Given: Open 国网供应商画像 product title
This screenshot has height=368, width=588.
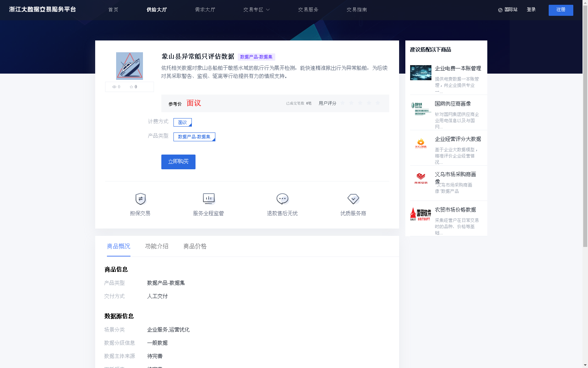Looking at the screenshot, I should click(x=453, y=104).
